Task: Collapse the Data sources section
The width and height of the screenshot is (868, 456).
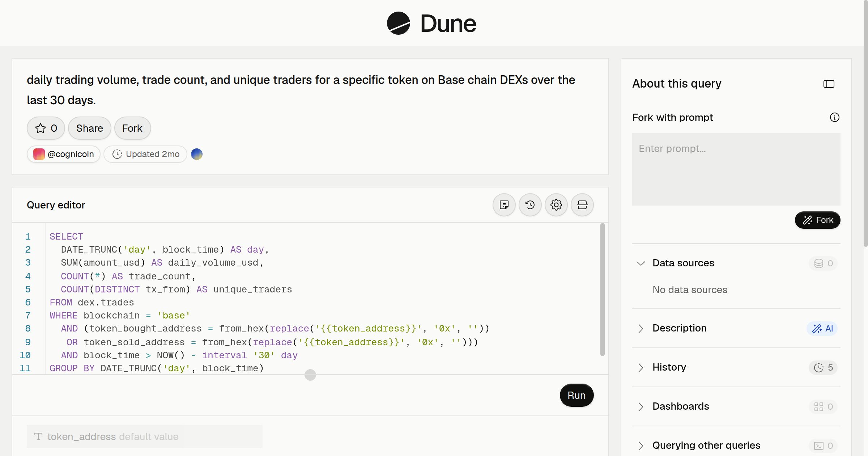Action: click(x=641, y=263)
